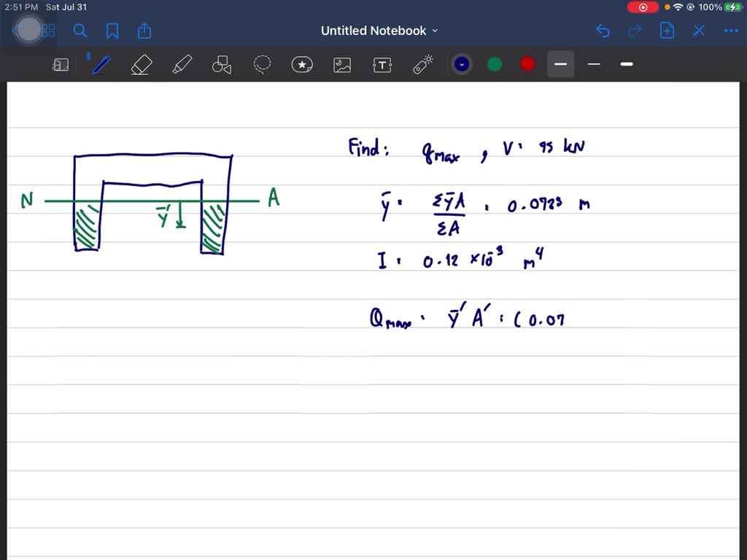This screenshot has width=747, height=560.
Task: Select the Highlighter tool
Action: 182,64
